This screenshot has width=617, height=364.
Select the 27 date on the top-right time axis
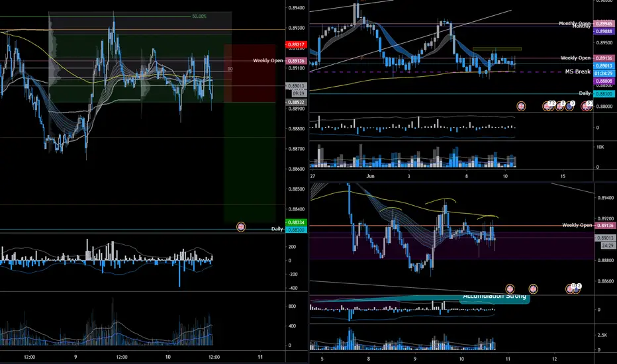coord(312,176)
